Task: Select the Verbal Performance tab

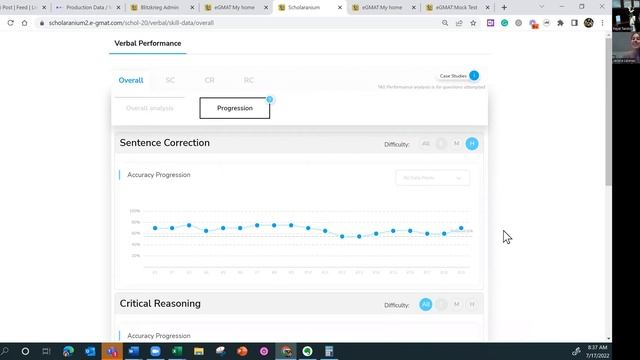Action: coord(148,43)
